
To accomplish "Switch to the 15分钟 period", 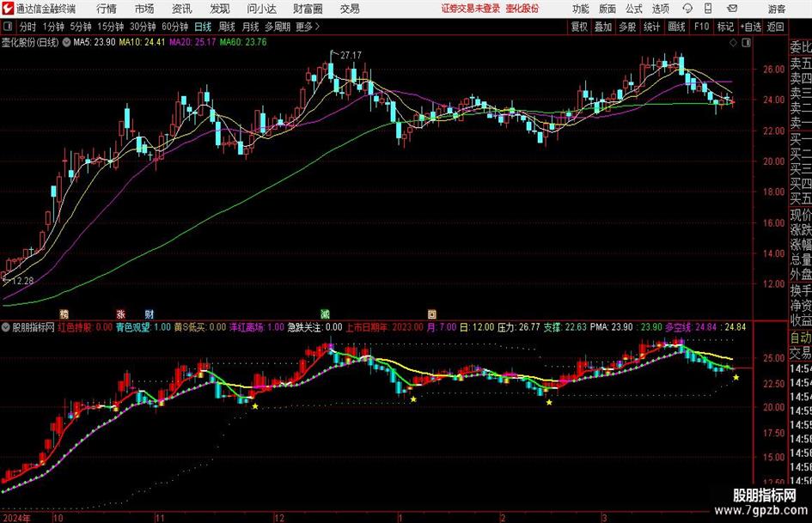I will (x=110, y=27).
